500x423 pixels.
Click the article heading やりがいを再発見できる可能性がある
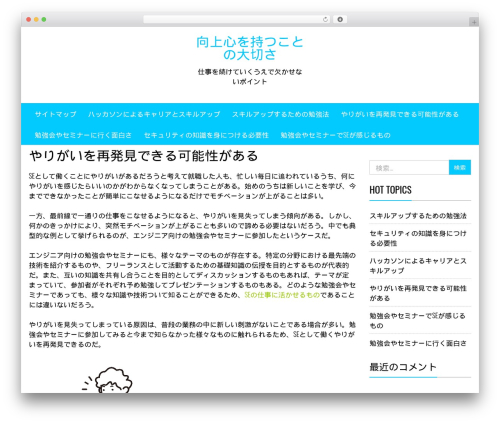click(x=144, y=156)
